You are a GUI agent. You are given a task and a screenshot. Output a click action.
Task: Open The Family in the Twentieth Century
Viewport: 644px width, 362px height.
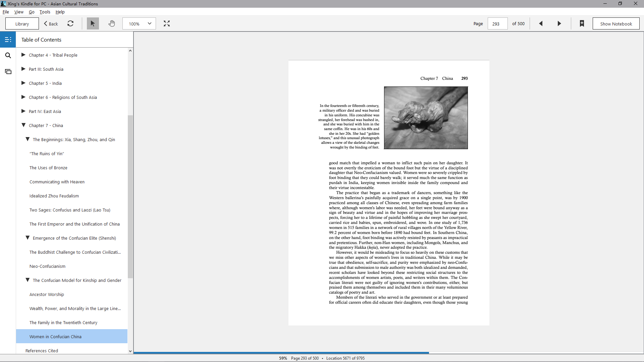tap(63, 322)
